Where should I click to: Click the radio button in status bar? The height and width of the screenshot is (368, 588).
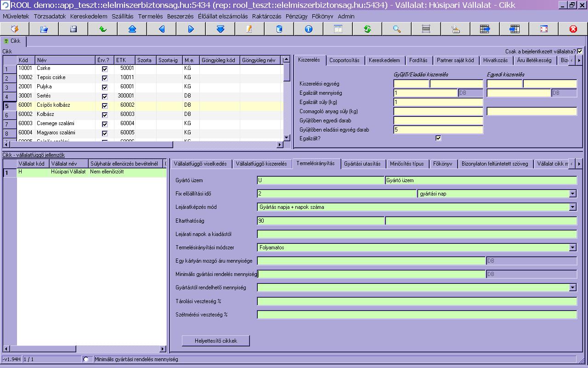click(x=86, y=359)
